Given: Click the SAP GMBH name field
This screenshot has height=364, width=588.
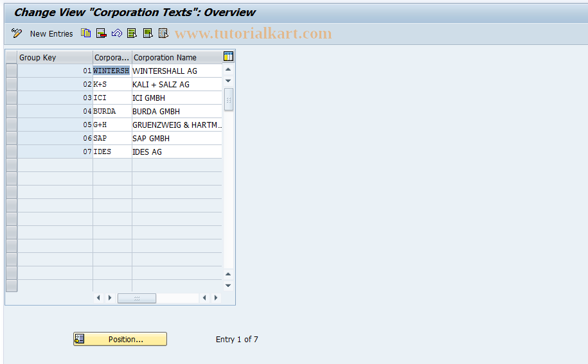Looking at the screenshot, I should pos(177,138).
